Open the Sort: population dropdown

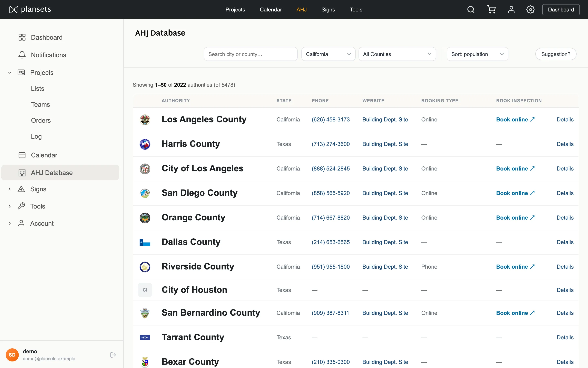477,54
